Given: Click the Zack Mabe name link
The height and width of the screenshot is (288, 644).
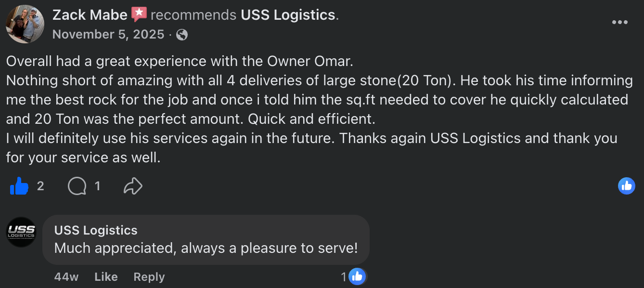Looking at the screenshot, I should pos(90,15).
